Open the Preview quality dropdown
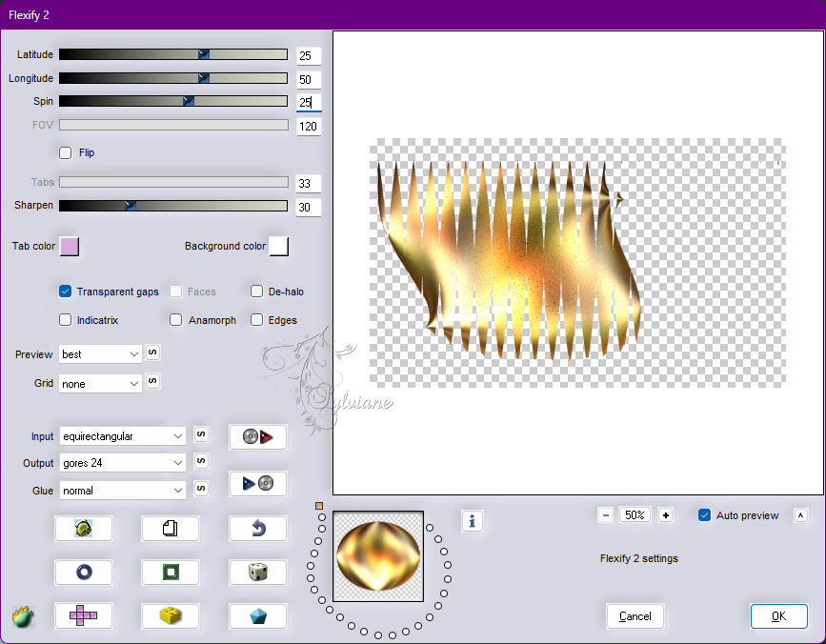 (100, 354)
